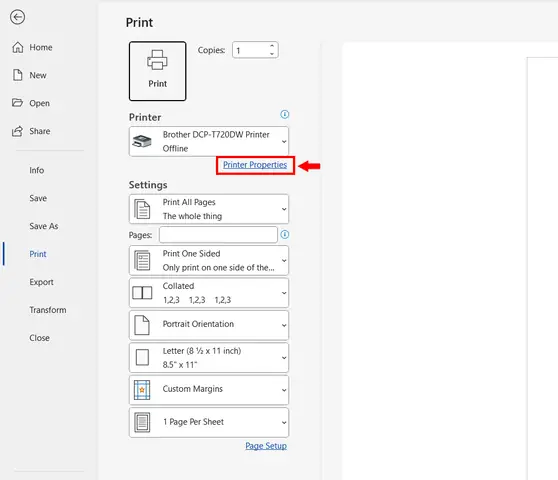558x480 pixels.
Task: Open the Portrait Orientation dropdown
Action: pos(209,325)
